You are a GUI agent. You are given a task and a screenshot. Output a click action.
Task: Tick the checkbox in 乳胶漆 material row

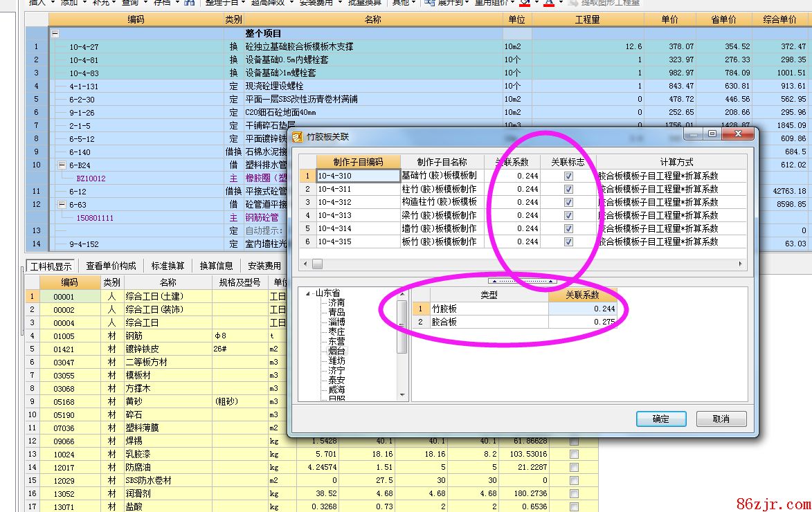[x=574, y=454]
